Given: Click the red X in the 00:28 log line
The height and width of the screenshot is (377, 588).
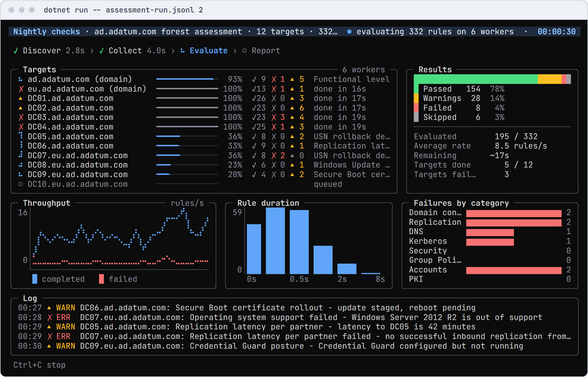Looking at the screenshot, I should click(x=49, y=317).
